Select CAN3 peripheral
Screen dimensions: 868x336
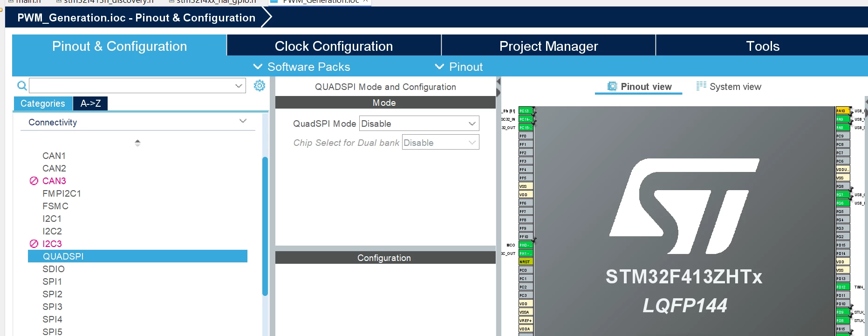[54, 181]
